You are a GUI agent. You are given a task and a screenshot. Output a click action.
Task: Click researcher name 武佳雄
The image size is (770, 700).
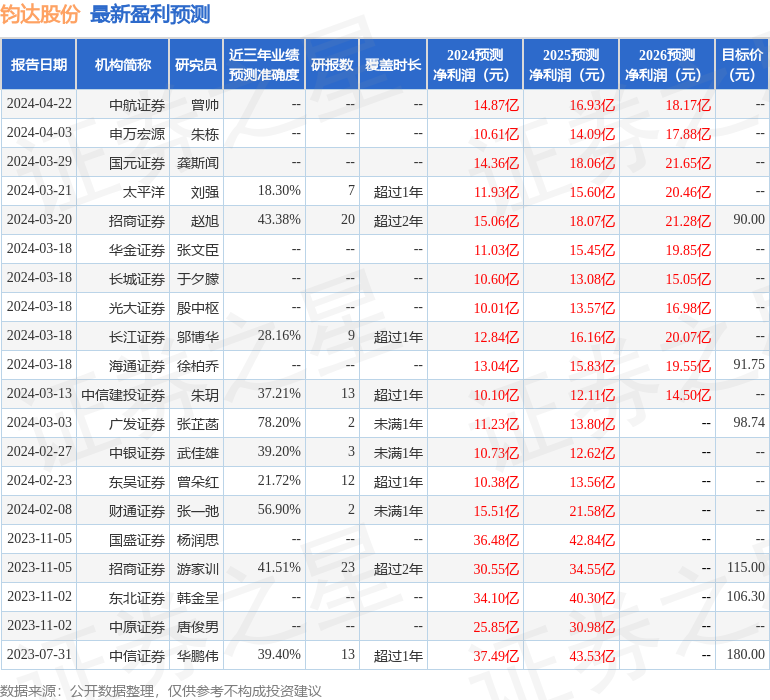[x=198, y=453]
